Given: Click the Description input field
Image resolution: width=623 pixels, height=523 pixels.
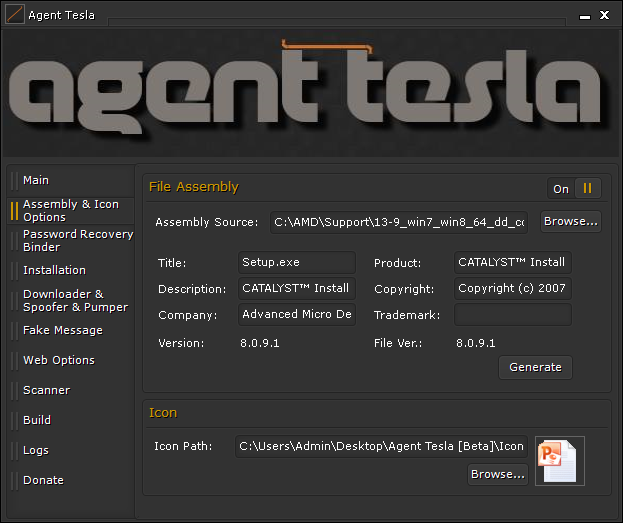Looking at the screenshot, I should (x=297, y=288).
